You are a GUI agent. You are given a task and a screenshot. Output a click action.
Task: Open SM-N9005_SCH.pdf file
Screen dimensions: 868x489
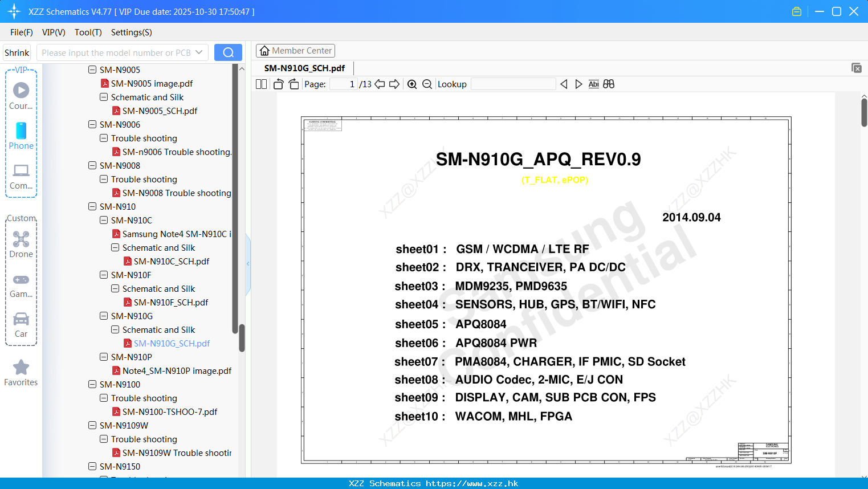[160, 111]
